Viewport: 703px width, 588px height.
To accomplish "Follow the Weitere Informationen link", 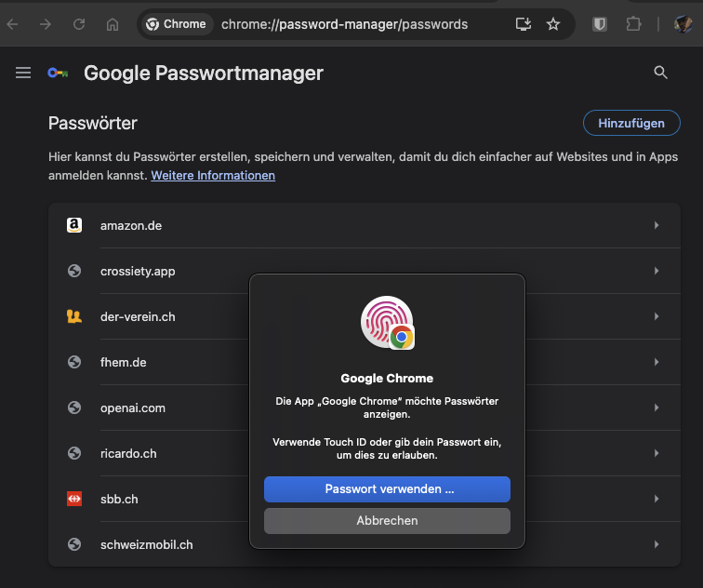I will (213, 175).
